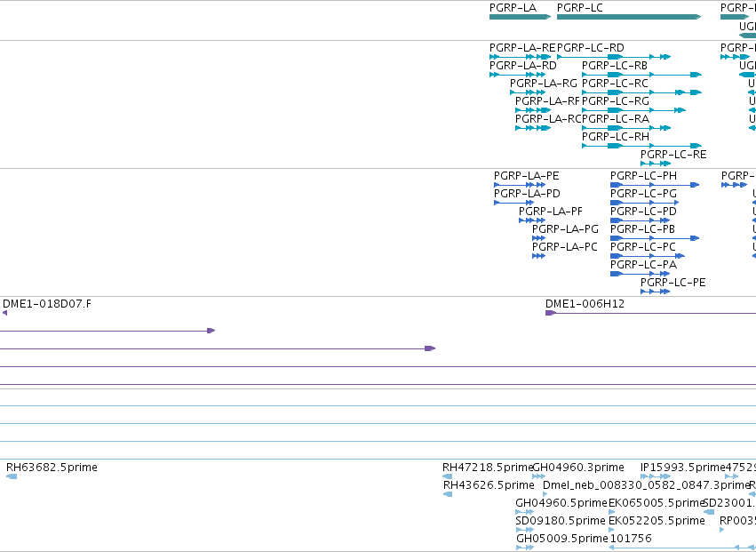Open transcript PGRP-LA-RF

pos(533,110)
